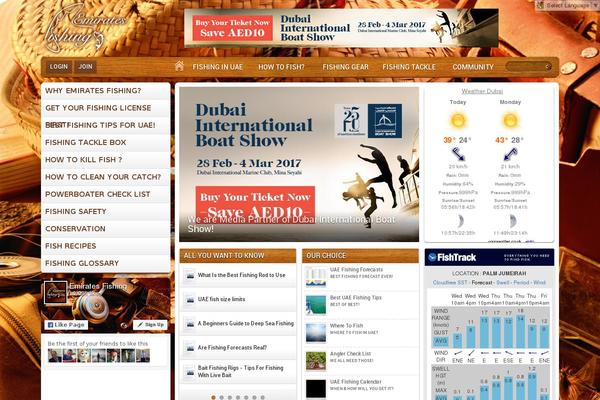The height and width of the screenshot is (400, 600).
Task: Click Monday's wind direction arrow icon
Action: (510, 154)
